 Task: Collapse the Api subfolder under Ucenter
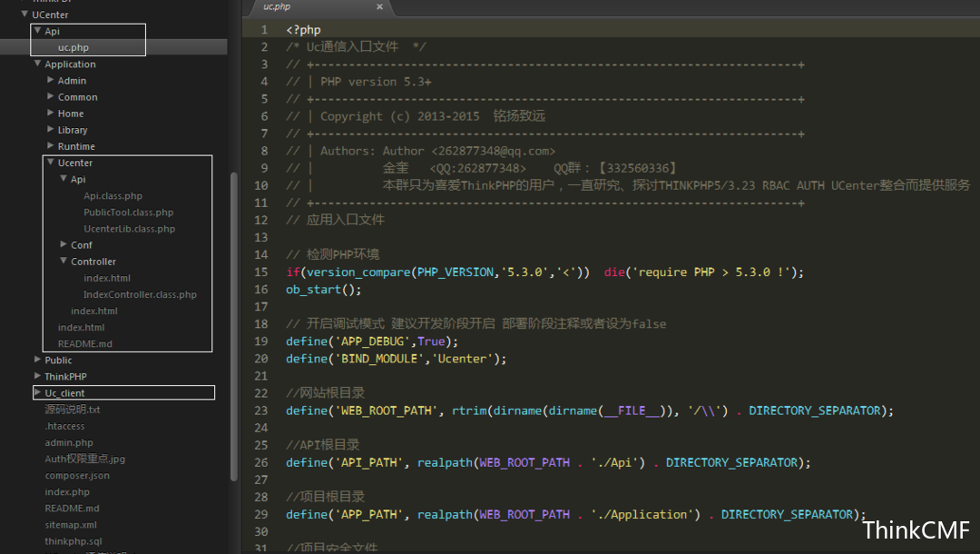click(64, 178)
